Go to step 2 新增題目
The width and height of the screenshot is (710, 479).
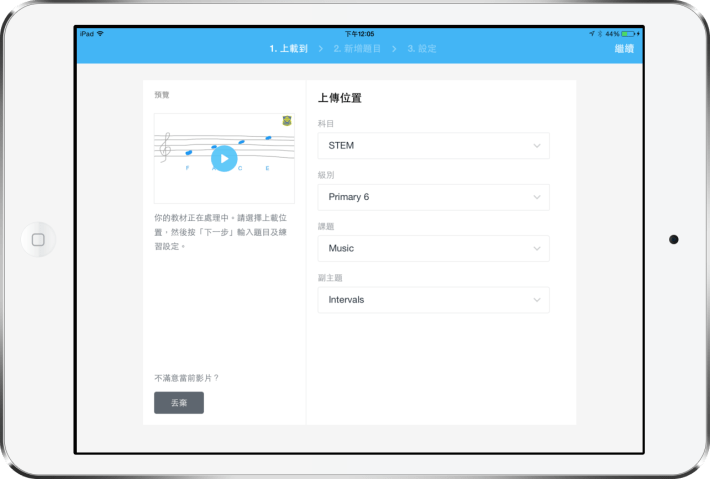pyautogui.click(x=357, y=48)
